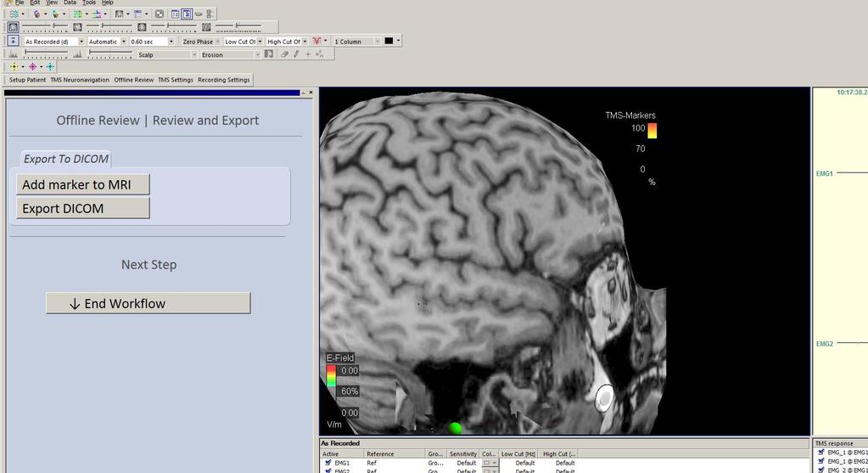Open the Help menu
Image resolution: width=868 pixels, height=473 pixels.
click(x=108, y=3)
